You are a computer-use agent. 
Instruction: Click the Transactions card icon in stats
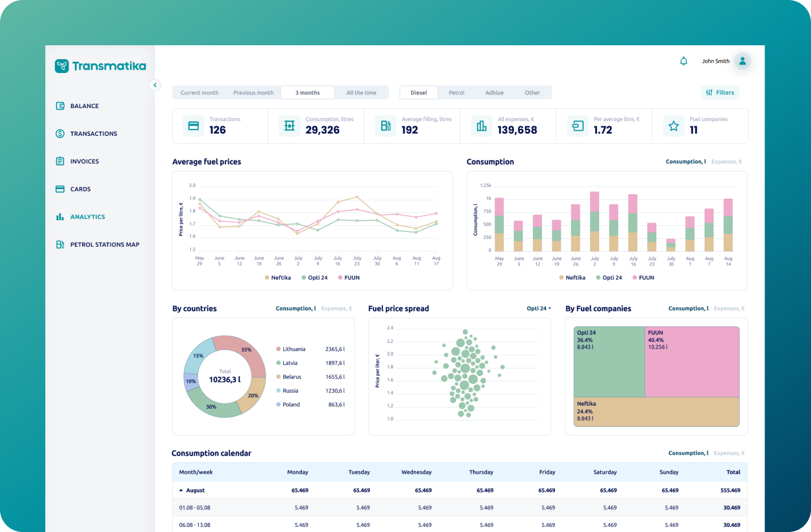point(193,126)
